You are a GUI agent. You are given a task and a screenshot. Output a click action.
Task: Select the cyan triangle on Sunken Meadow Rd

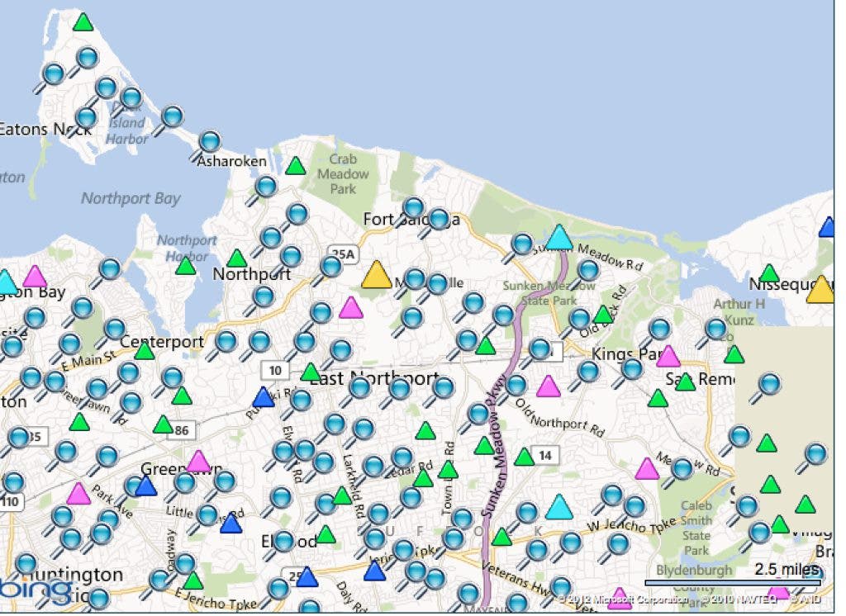[559, 238]
